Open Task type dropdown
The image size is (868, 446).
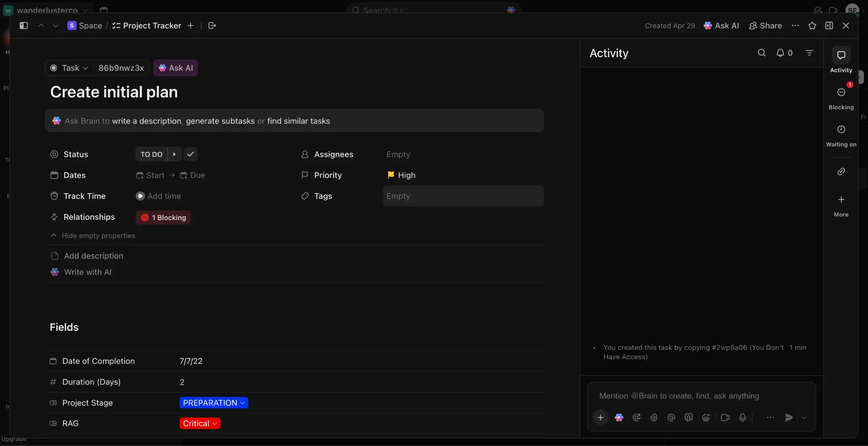(69, 68)
